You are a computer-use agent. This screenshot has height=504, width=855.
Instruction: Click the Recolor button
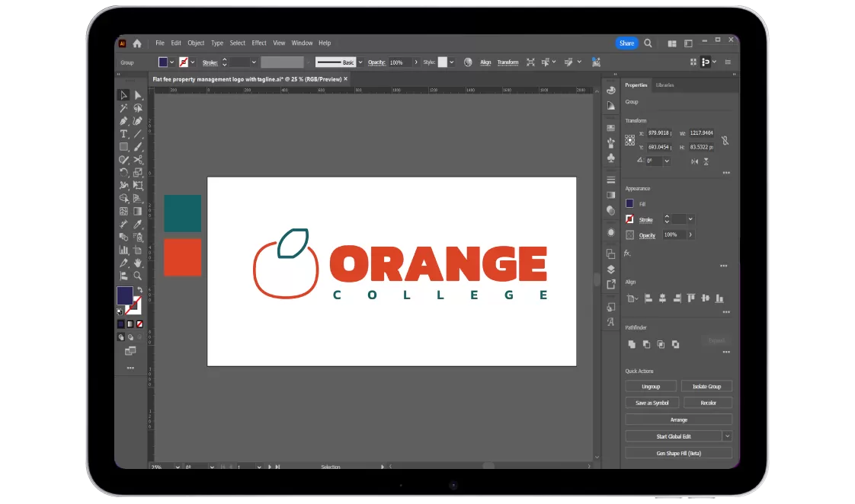click(708, 404)
